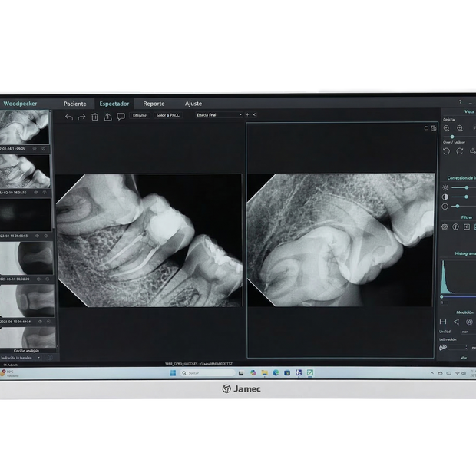This screenshot has width=476, height=476.
Task: Select the second X-ray thumbnail with root canal
Action: point(25,171)
